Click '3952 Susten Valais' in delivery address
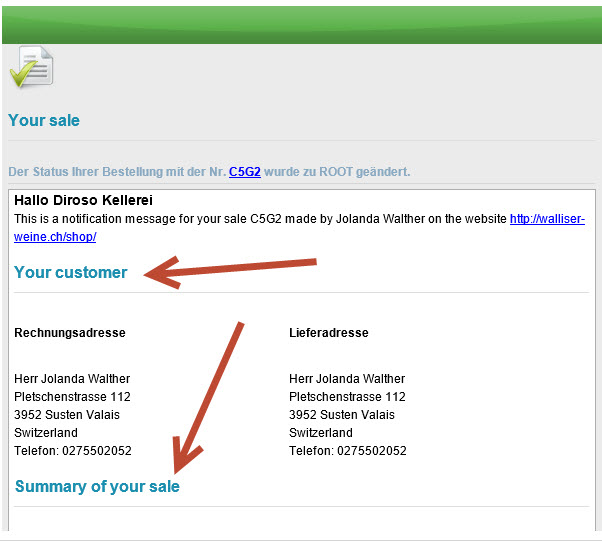Image resolution: width=602 pixels, height=541 pixels. [x=342, y=415]
